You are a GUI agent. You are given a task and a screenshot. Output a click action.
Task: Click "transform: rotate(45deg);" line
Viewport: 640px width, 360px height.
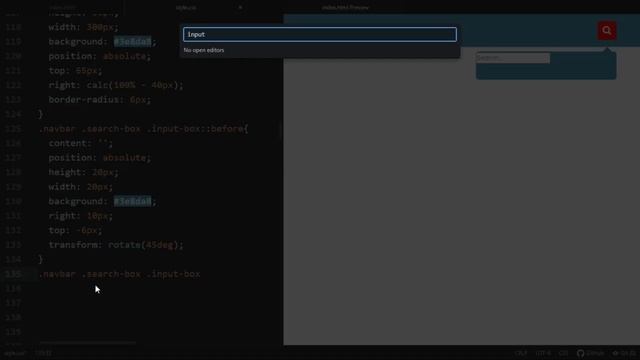[116, 245]
